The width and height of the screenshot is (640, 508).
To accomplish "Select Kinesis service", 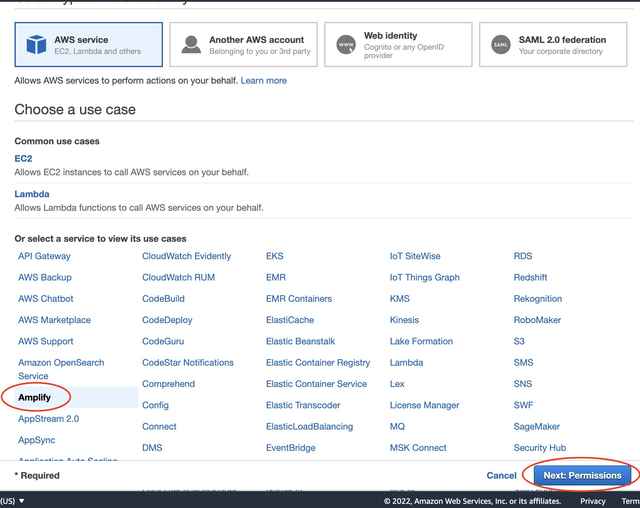I will [x=404, y=320].
